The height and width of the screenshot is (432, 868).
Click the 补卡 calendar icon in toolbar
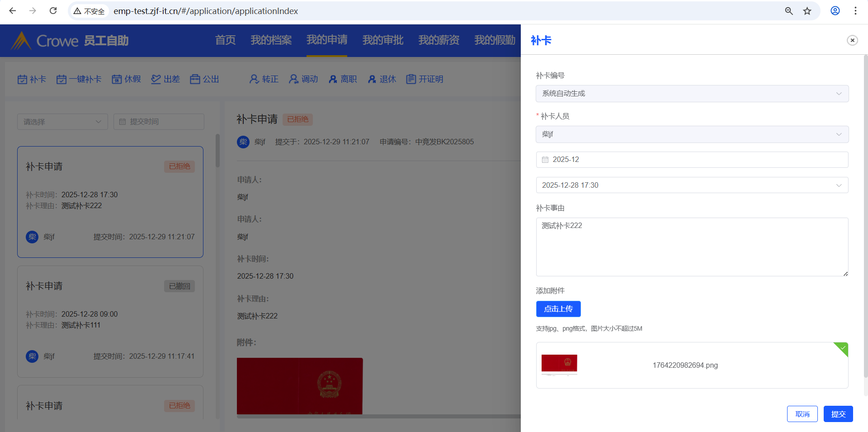pyautogui.click(x=23, y=80)
